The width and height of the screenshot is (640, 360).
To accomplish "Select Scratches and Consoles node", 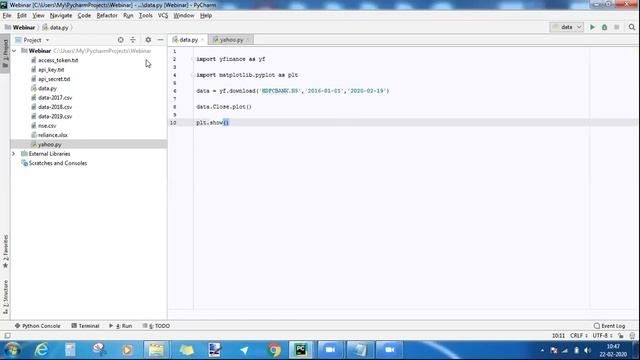I will [58, 163].
